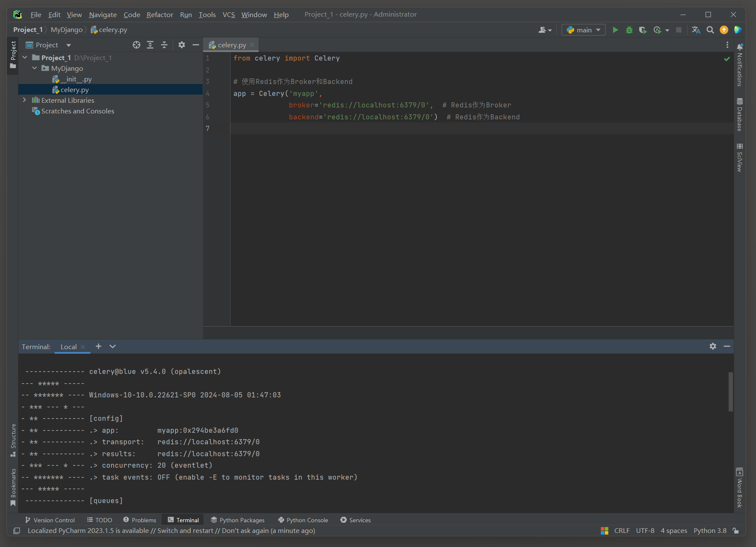Viewport: 756px width, 547px height.
Task: Open terminal session options chevron
Action: (113, 346)
